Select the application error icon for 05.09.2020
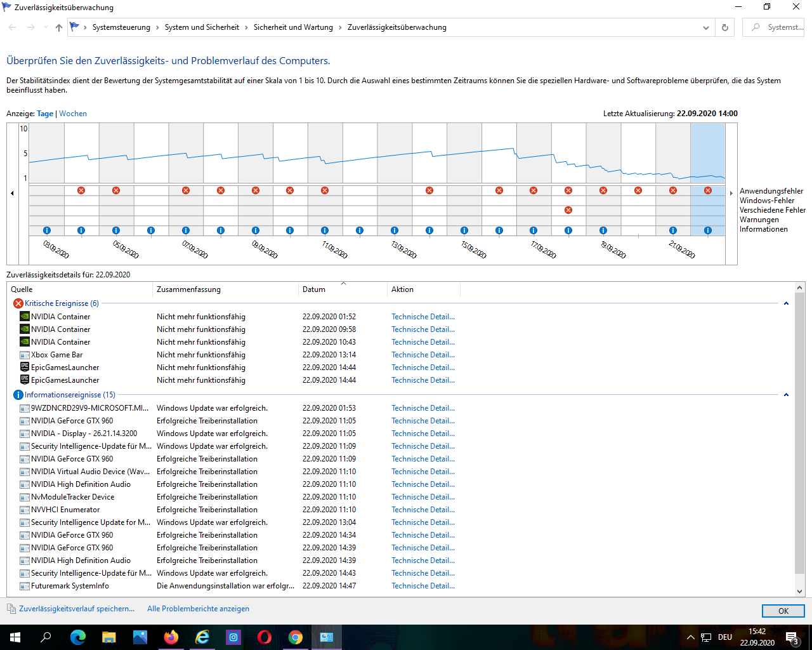This screenshot has height=650, width=812. click(116, 190)
